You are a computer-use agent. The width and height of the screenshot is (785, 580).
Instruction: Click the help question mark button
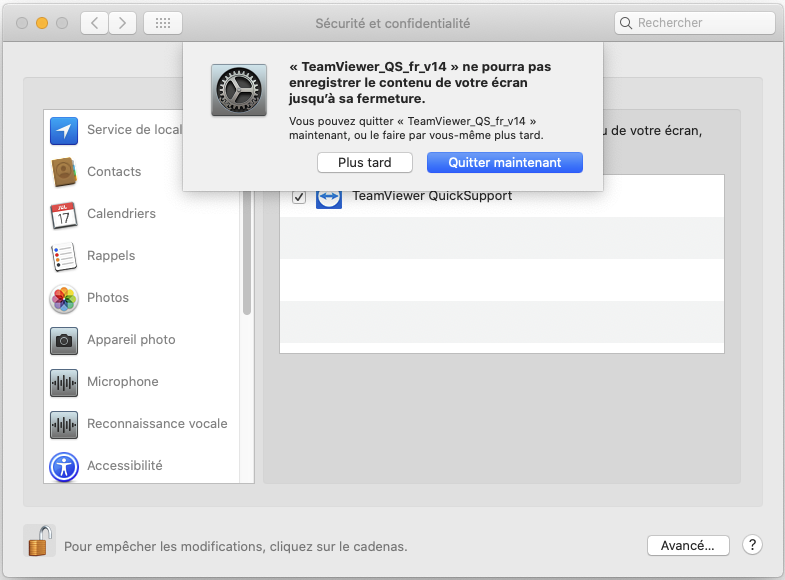752,546
